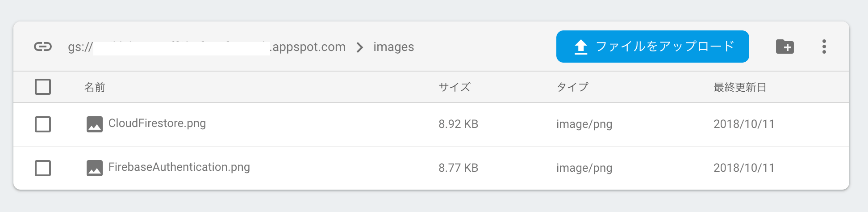Toggle the select-all checkbox in header
This screenshot has width=868, height=212.
(43, 87)
